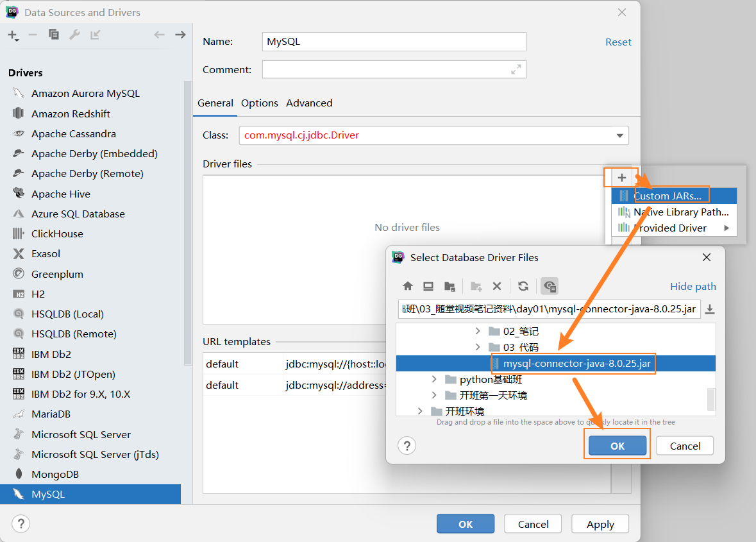The width and height of the screenshot is (756, 542).
Task: Click the help icon in Select Database Driver Files
Action: [x=407, y=446]
